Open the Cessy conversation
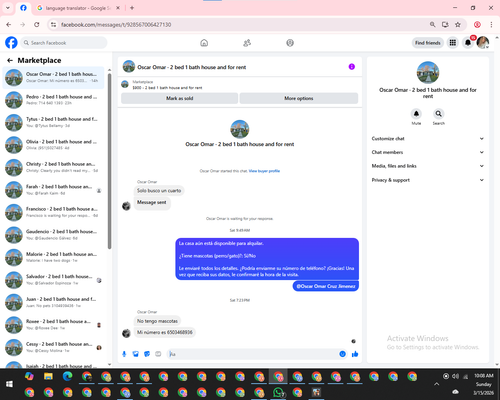The width and height of the screenshot is (500, 400). [x=53, y=347]
